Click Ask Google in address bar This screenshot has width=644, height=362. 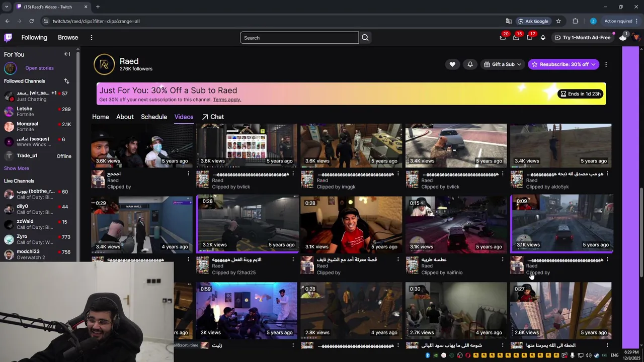(x=533, y=21)
